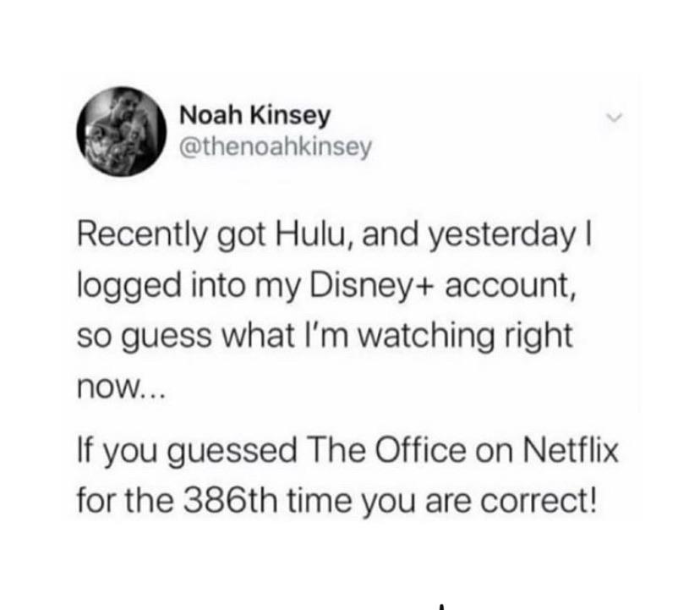
Task: Select the word watching in tweet
Action: coord(426,336)
